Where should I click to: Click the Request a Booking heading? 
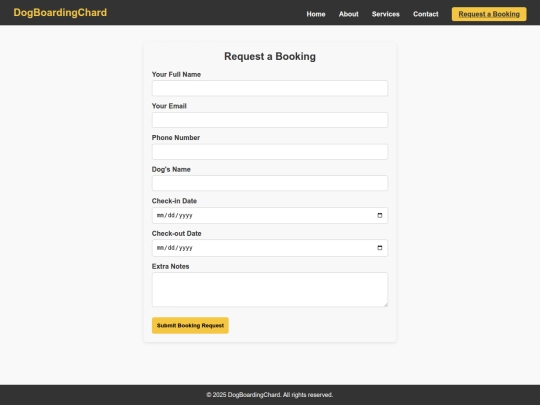pos(270,56)
